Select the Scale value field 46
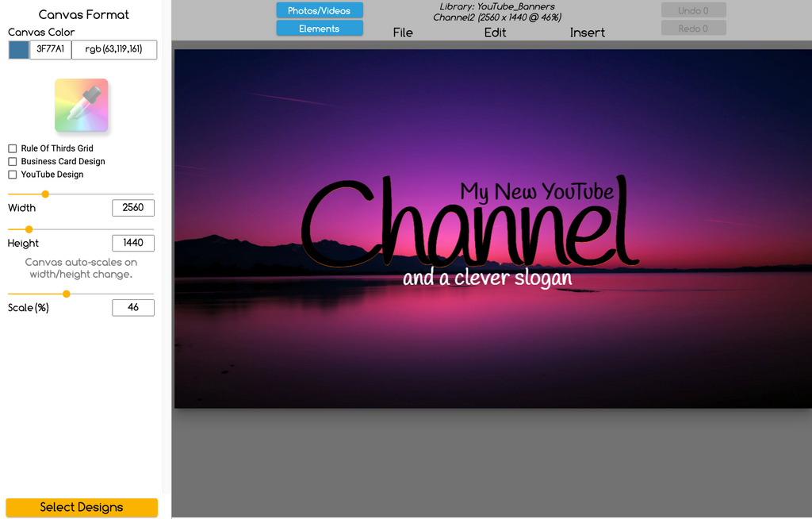Image resolution: width=812 pixels, height=519 pixels. click(x=133, y=307)
